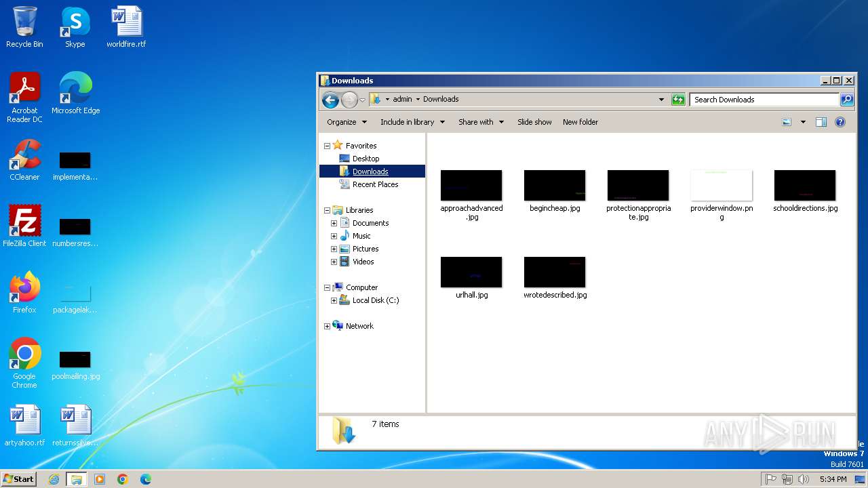This screenshot has width=868, height=488.
Task: Open the network tray icon
Action: [787, 479]
